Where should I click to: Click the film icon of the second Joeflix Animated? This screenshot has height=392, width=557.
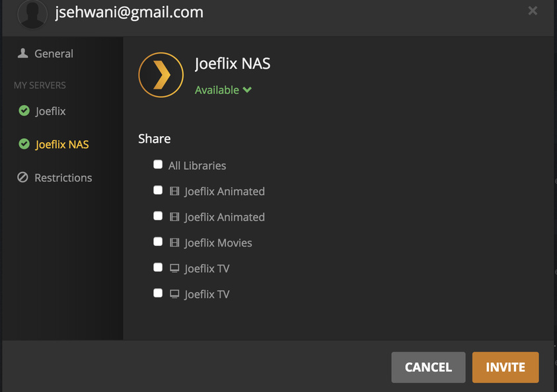[174, 217]
